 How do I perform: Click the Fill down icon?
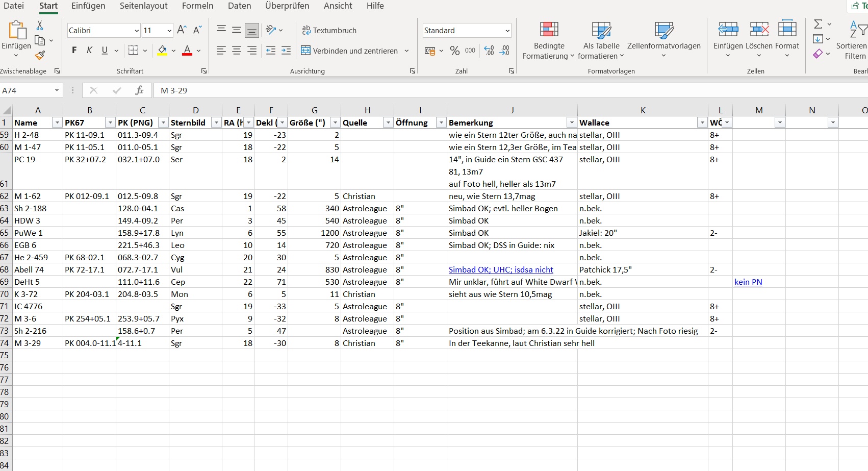pyautogui.click(x=818, y=39)
